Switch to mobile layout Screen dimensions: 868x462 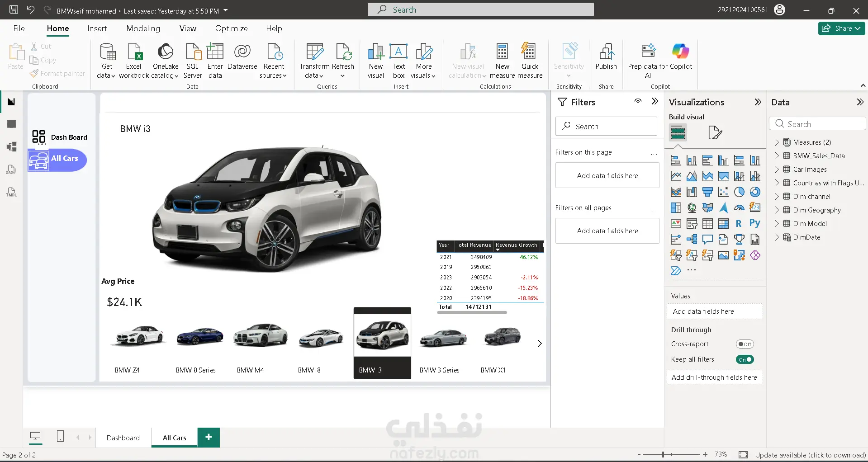coord(60,436)
